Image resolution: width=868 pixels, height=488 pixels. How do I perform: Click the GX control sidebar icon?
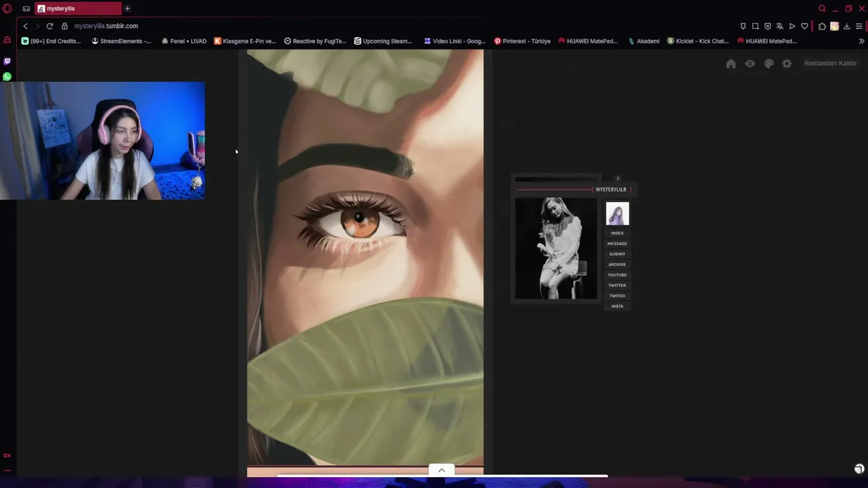tap(7, 455)
